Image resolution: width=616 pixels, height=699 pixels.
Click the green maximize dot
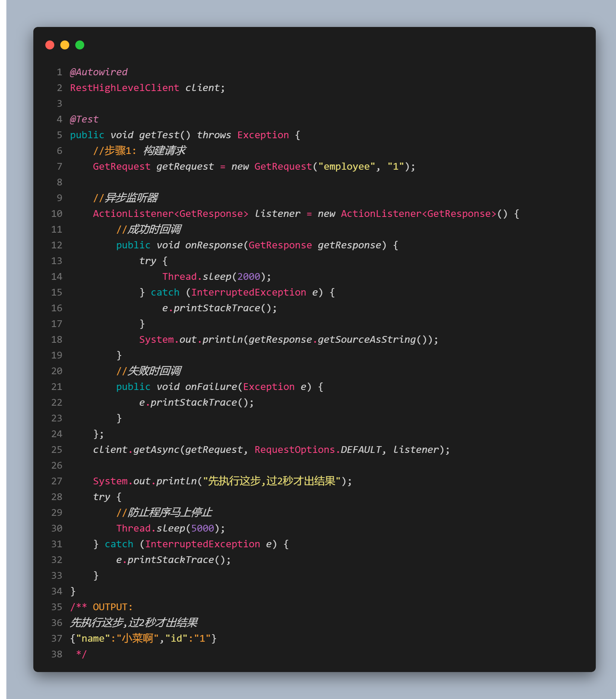click(x=80, y=45)
